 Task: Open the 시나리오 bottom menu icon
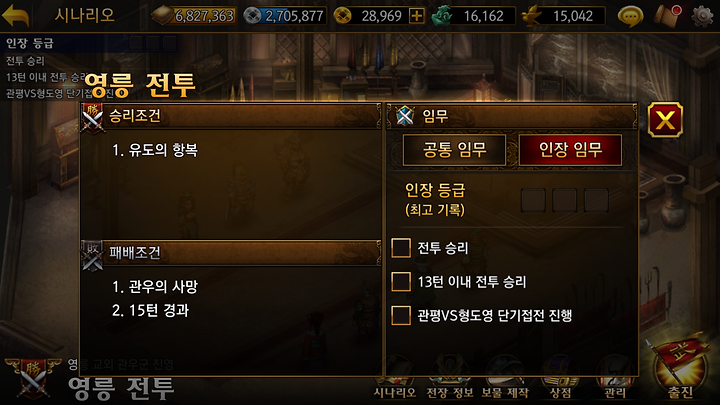[395, 379]
